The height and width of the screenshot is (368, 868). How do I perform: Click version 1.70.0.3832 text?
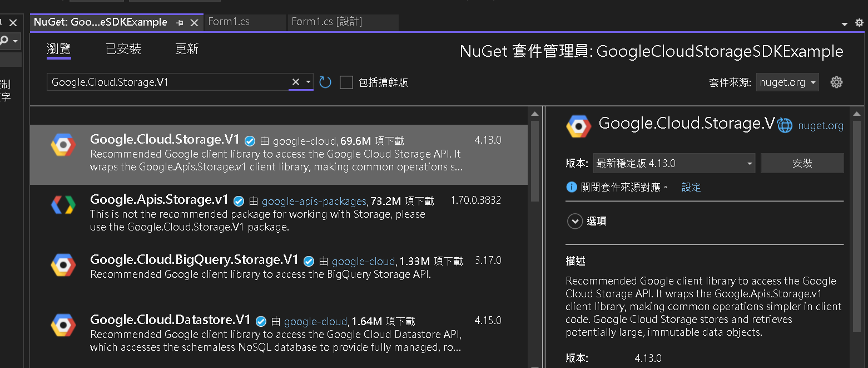coord(475,200)
